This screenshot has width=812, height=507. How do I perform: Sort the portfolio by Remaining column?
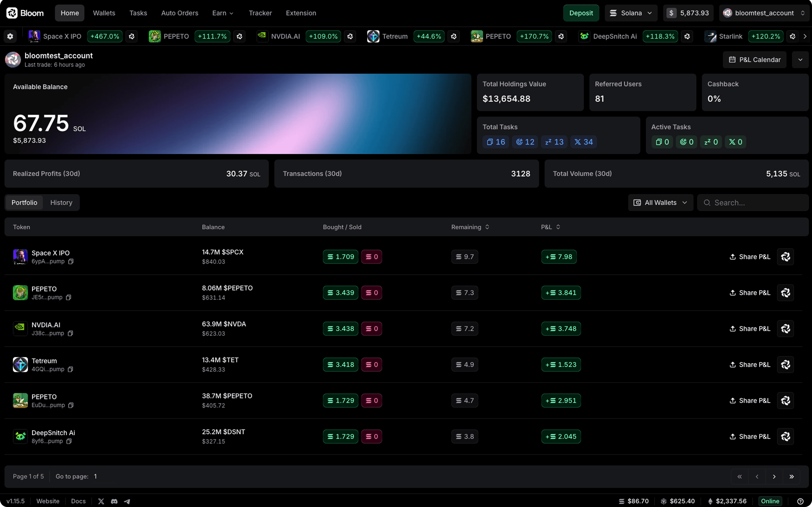[488, 227]
